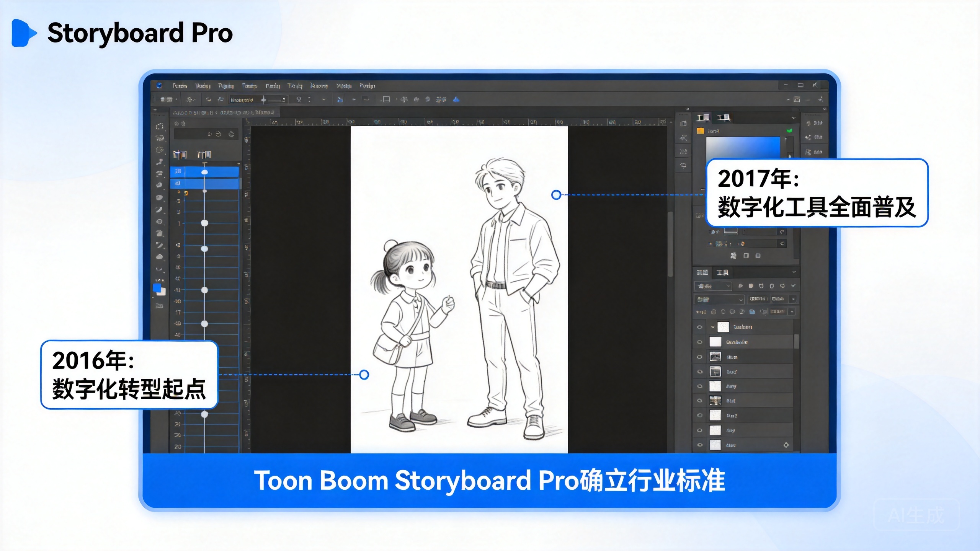Click the first shape icon after the layer blend dropdown
The height and width of the screenshot is (551, 980).
pyautogui.click(x=740, y=286)
